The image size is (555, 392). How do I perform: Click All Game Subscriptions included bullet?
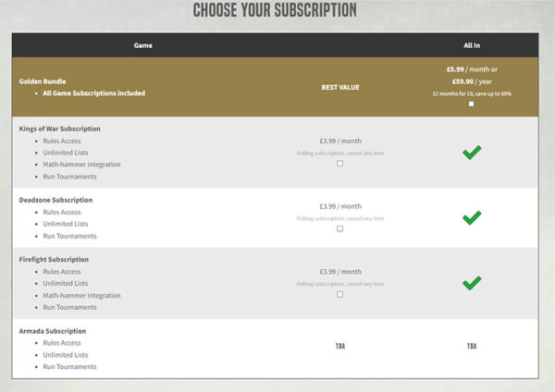pyautogui.click(x=93, y=93)
